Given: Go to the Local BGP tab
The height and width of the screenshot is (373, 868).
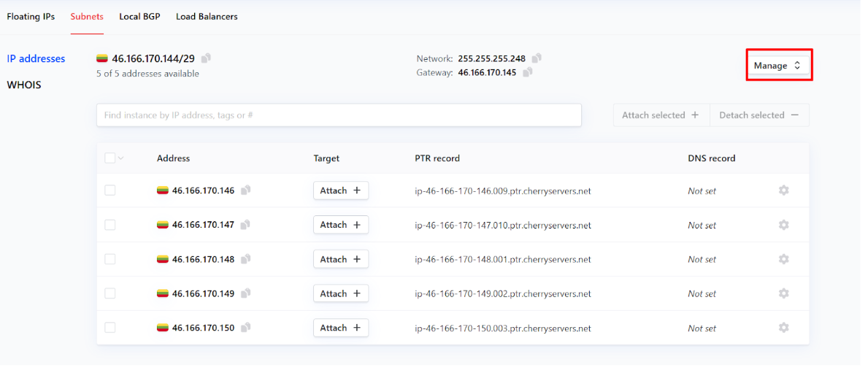Looking at the screenshot, I should point(139,17).
